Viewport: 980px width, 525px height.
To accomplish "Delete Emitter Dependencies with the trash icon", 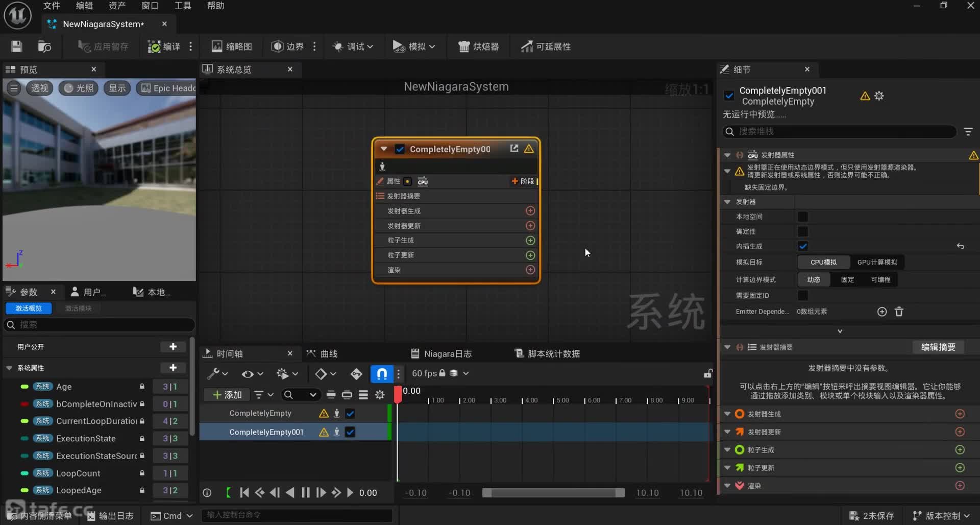I will coord(899,312).
